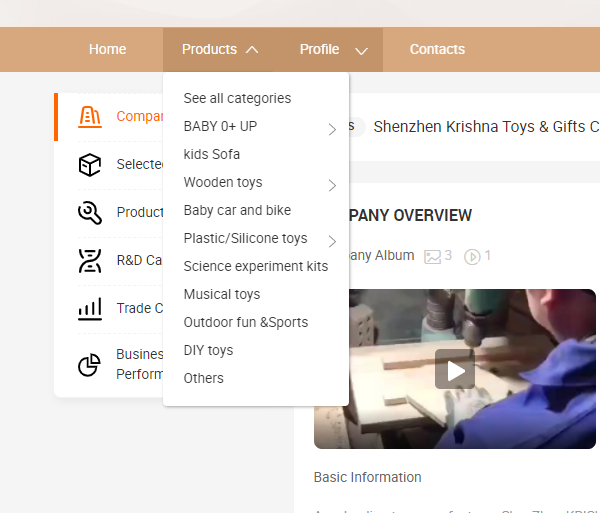Select Musical toys from the menu
600x513 pixels.
pos(221,294)
